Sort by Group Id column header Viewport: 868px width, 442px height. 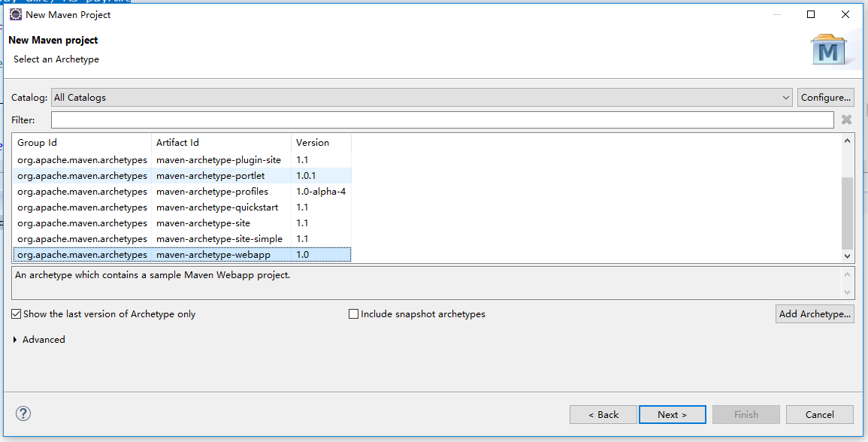click(x=82, y=142)
